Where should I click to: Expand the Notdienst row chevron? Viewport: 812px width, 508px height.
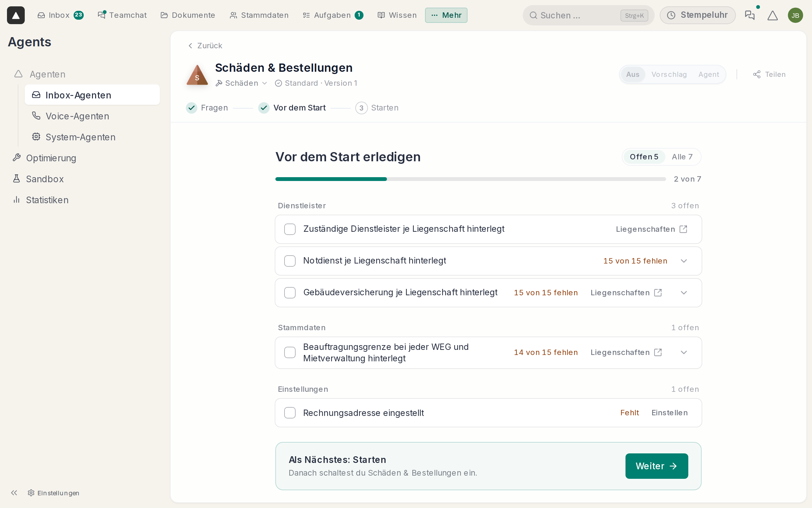pos(684,261)
